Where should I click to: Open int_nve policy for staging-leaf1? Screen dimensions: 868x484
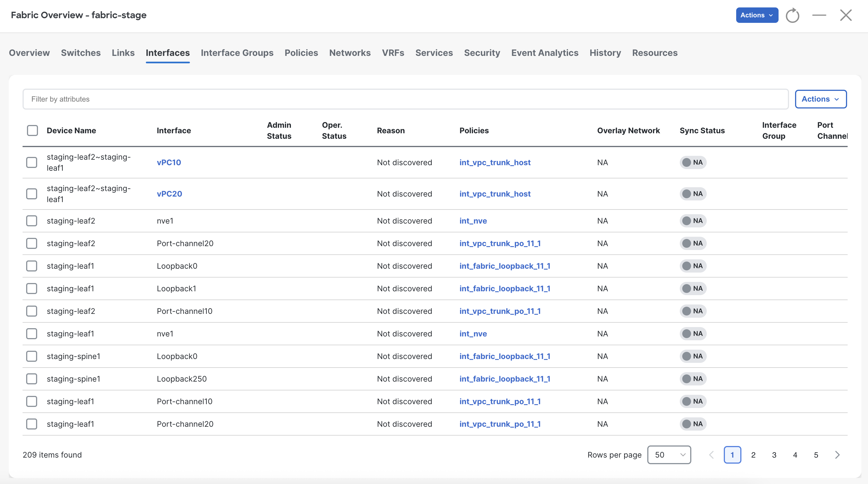[473, 334]
